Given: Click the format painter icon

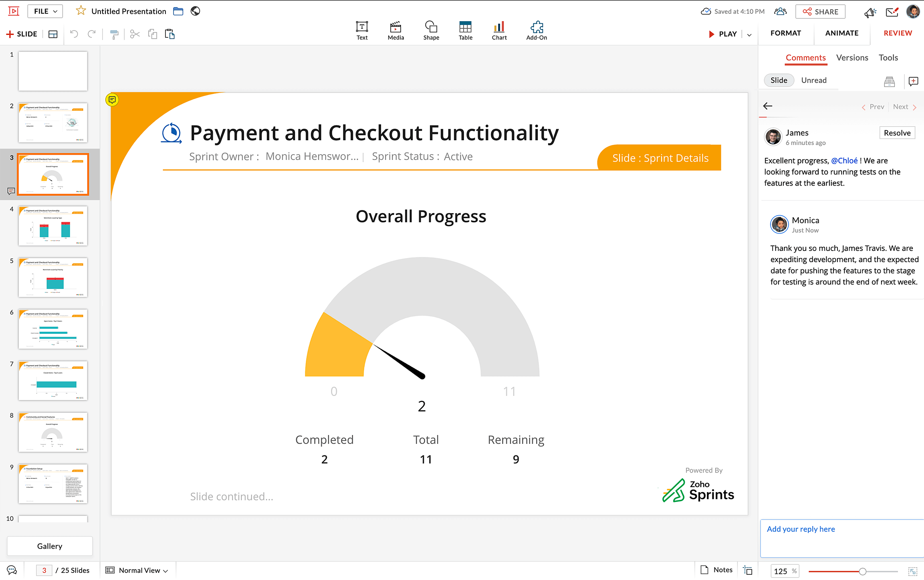Looking at the screenshot, I should (114, 34).
